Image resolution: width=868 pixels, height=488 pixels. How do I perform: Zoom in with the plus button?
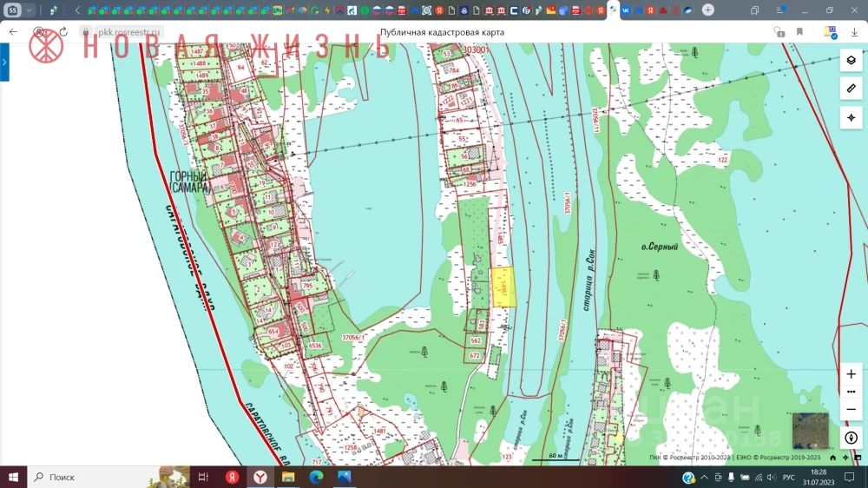[x=851, y=373]
